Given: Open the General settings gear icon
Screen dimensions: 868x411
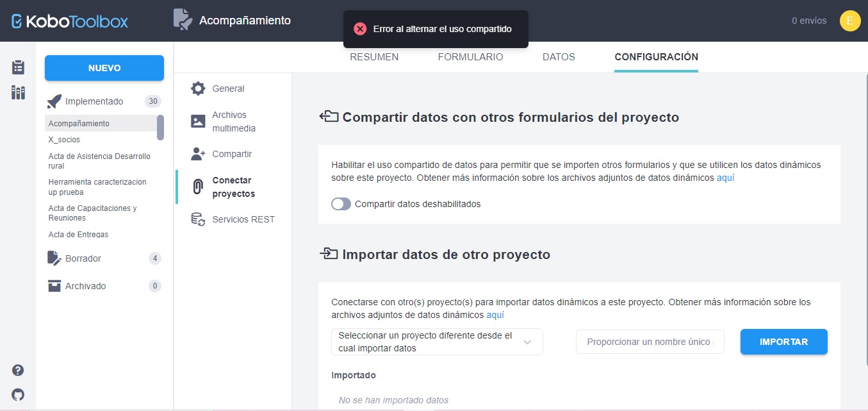Looking at the screenshot, I should click(197, 88).
